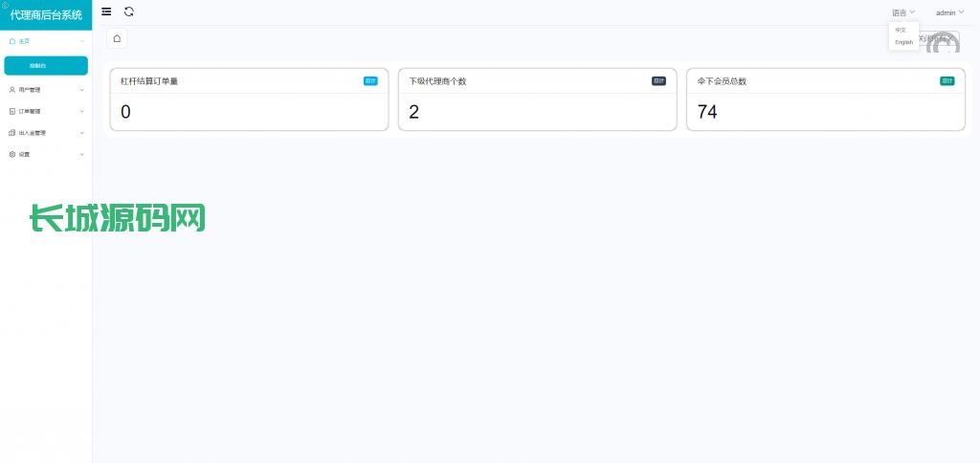Screen dimensions: 980x463
Task: Click the order icon beside 订单管理
Action: click(12, 111)
